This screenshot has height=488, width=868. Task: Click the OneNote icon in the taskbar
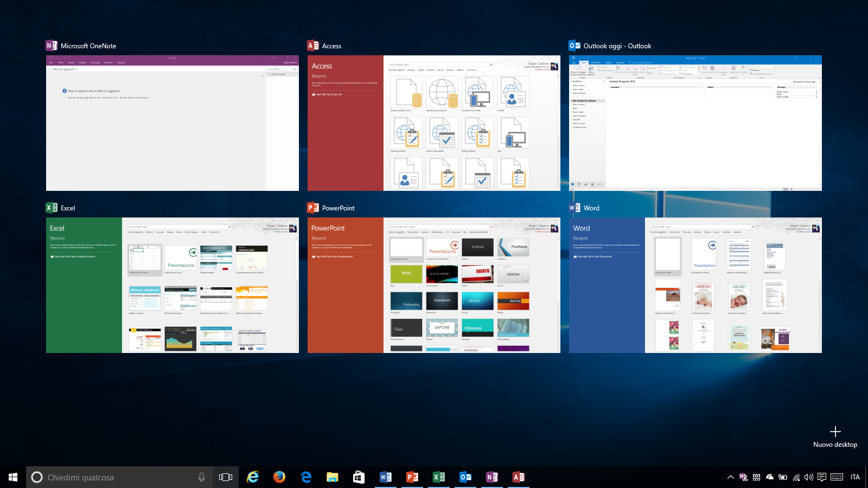pos(492,477)
